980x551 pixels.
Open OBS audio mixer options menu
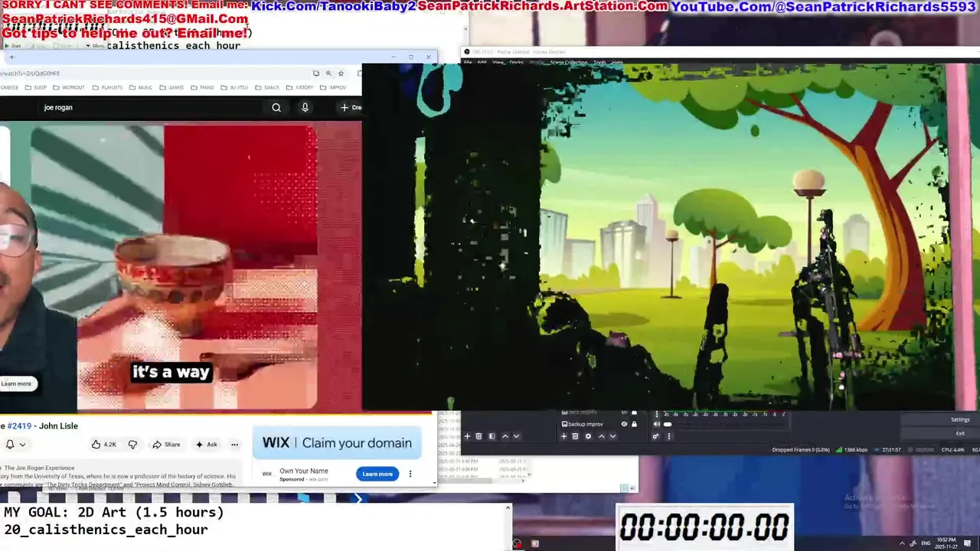pos(669,436)
